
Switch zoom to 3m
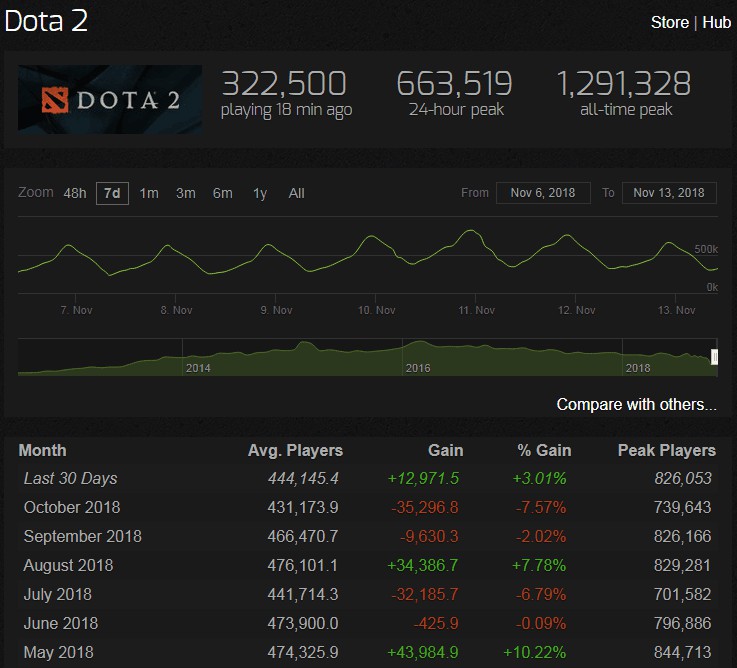point(186,193)
